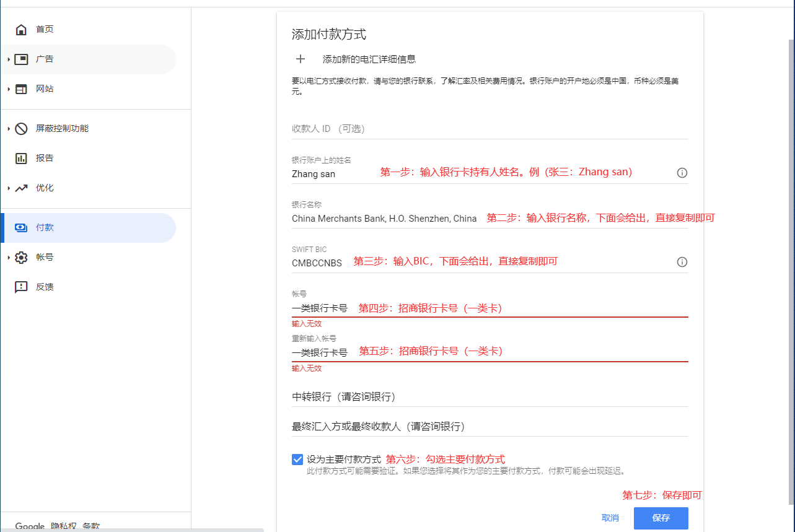Click the plus icon to add wire details

click(x=301, y=59)
